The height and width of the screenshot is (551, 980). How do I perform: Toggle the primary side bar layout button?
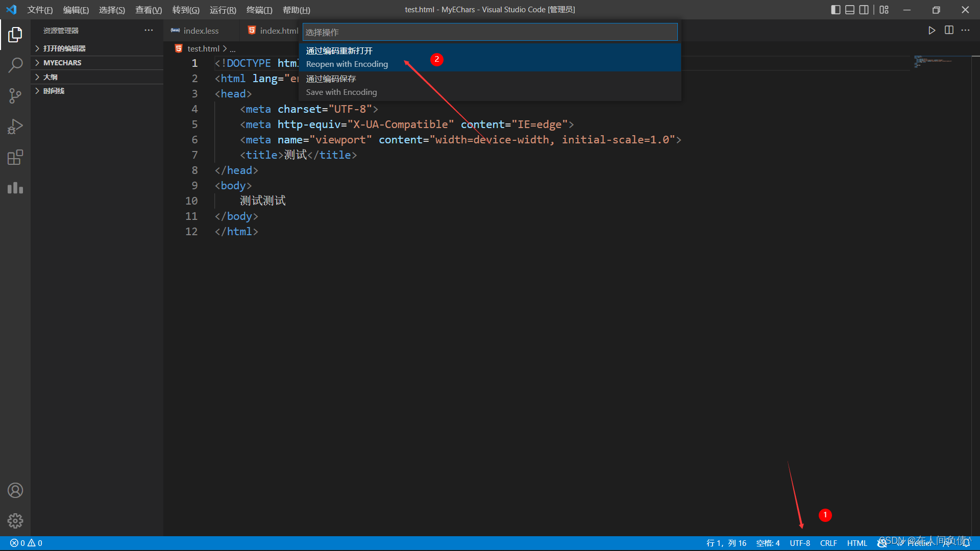pos(836,10)
